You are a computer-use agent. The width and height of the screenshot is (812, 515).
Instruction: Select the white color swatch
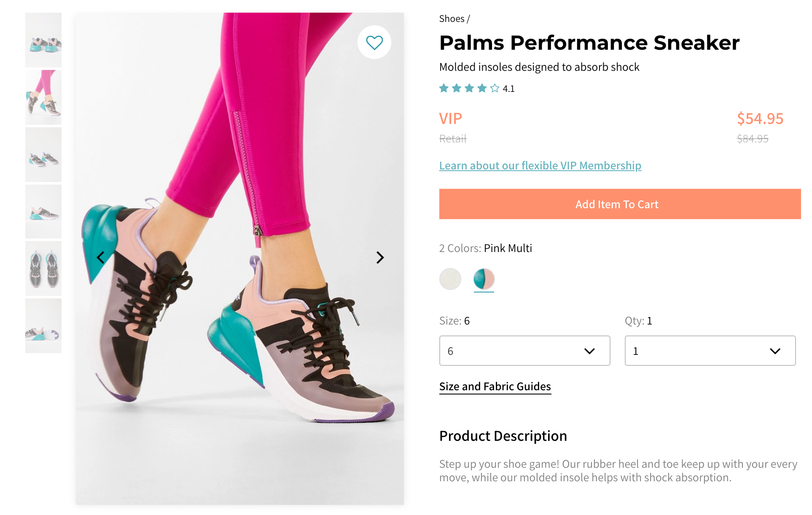(450, 279)
